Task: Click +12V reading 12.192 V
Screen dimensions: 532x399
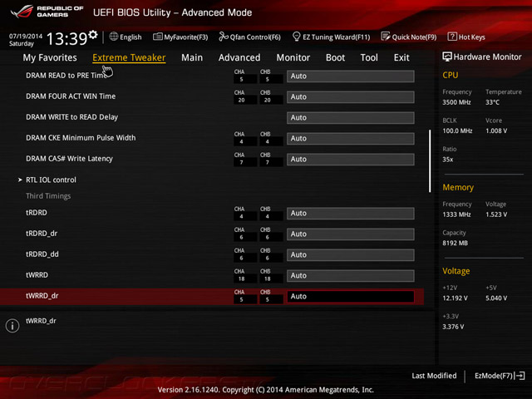Action: pyautogui.click(x=455, y=298)
